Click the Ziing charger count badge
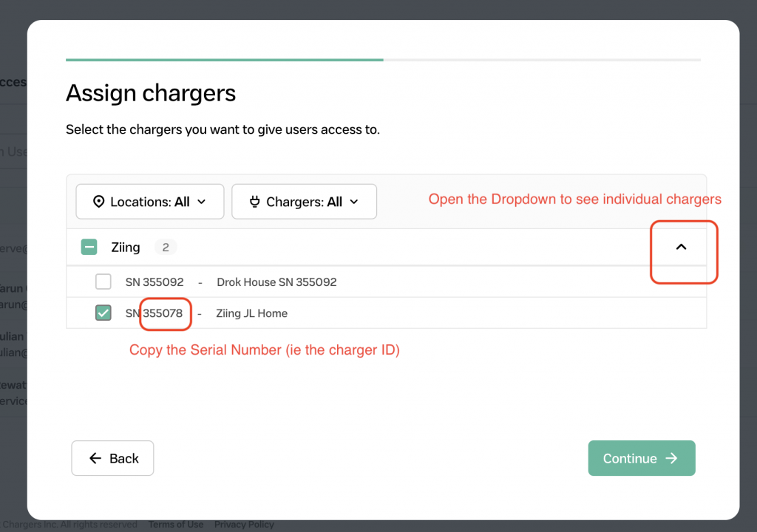This screenshot has width=757, height=532. click(166, 248)
